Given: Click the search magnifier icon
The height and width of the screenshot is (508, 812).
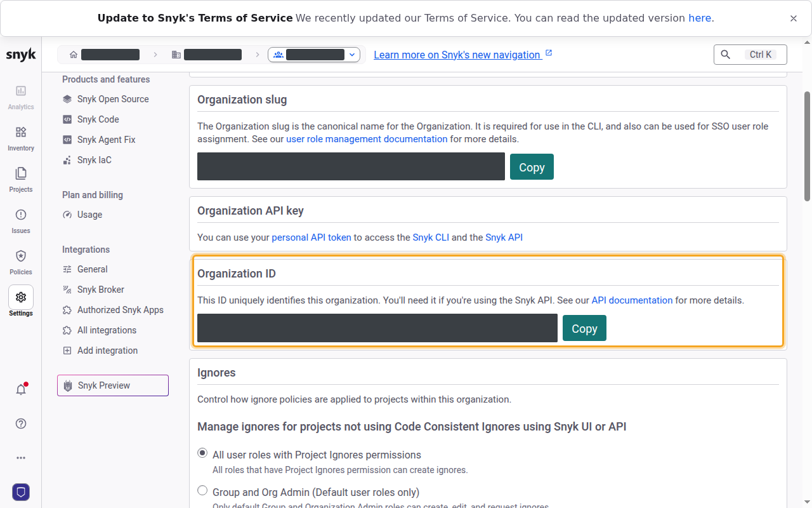Looking at the screenshot, I should 726,55.
